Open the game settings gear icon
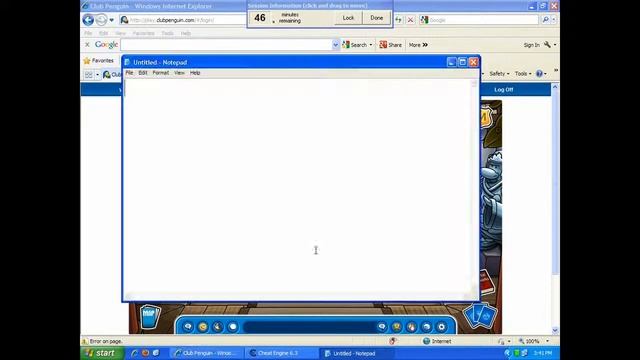 pos(441,327)
